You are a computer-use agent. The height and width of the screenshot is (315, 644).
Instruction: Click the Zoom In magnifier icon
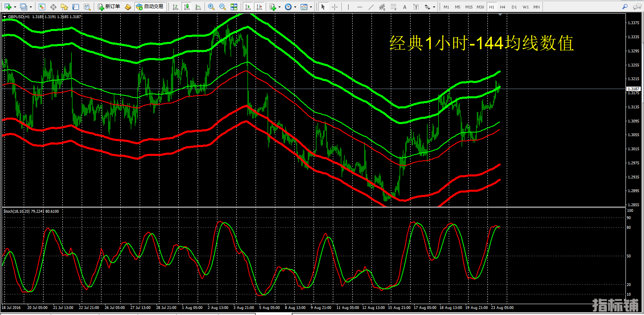(x=211, y=7)
